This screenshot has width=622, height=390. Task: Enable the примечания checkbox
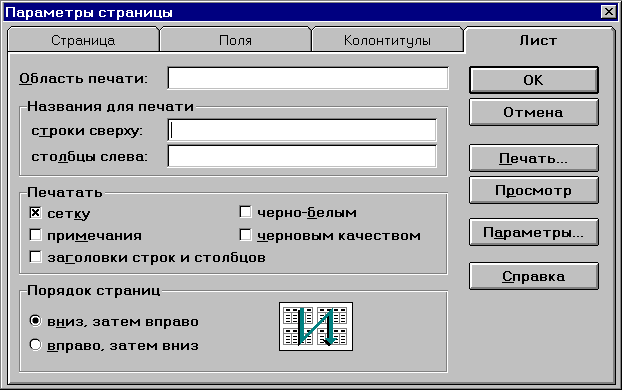coord(35,235)
